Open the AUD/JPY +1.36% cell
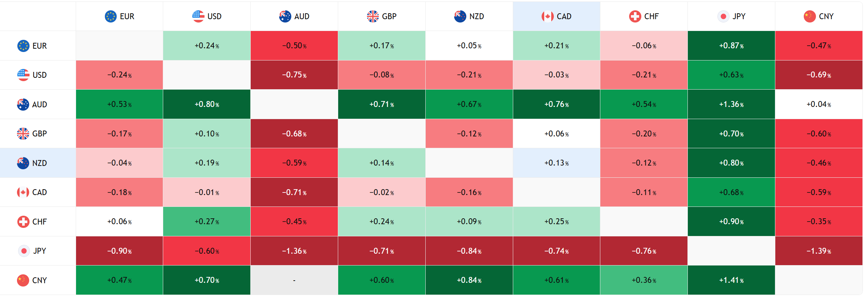This screenshot has width=868, height=302. (731, 104)
